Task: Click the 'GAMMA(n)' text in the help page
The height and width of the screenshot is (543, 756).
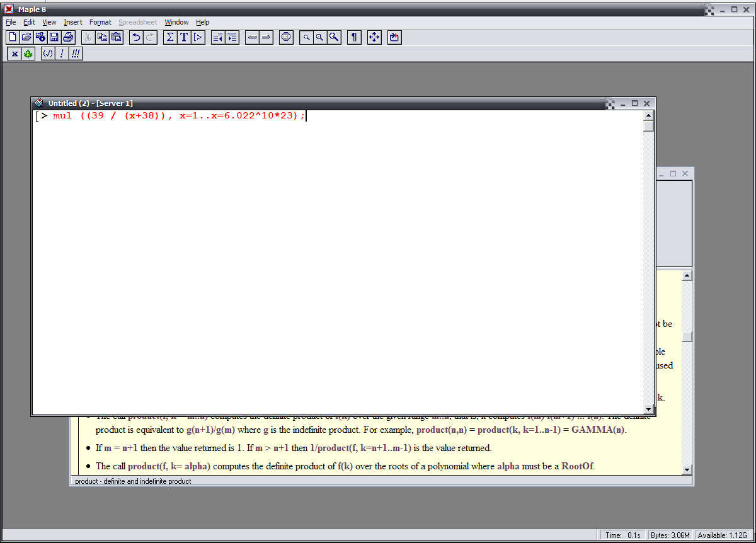Action: 598,430
